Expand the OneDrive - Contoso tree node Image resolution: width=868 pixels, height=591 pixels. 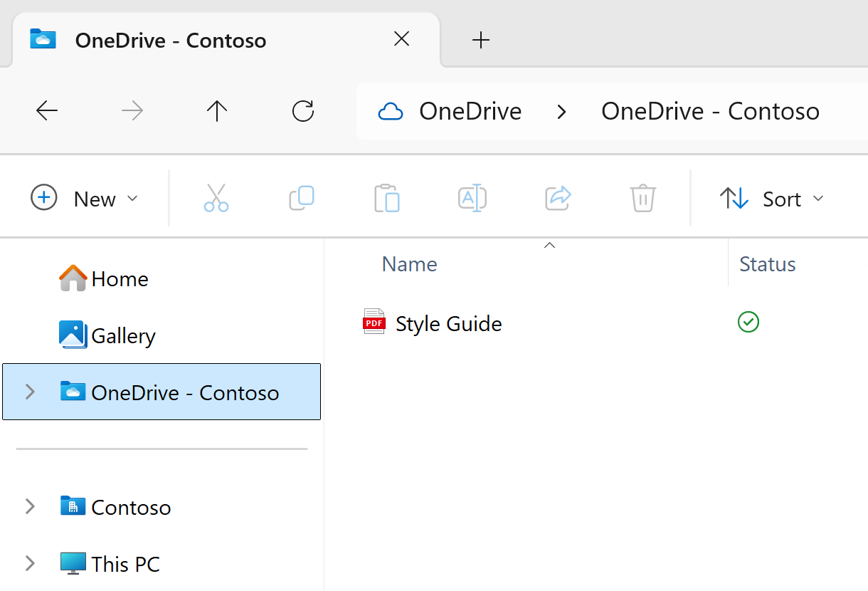pyautogui.click(x=30, y=392)
